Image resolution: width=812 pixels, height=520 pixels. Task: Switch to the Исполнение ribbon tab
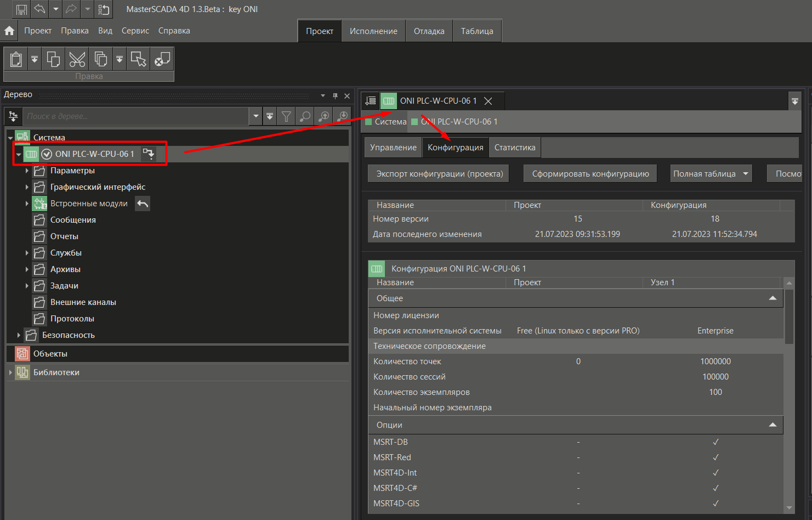click(373, 31)
